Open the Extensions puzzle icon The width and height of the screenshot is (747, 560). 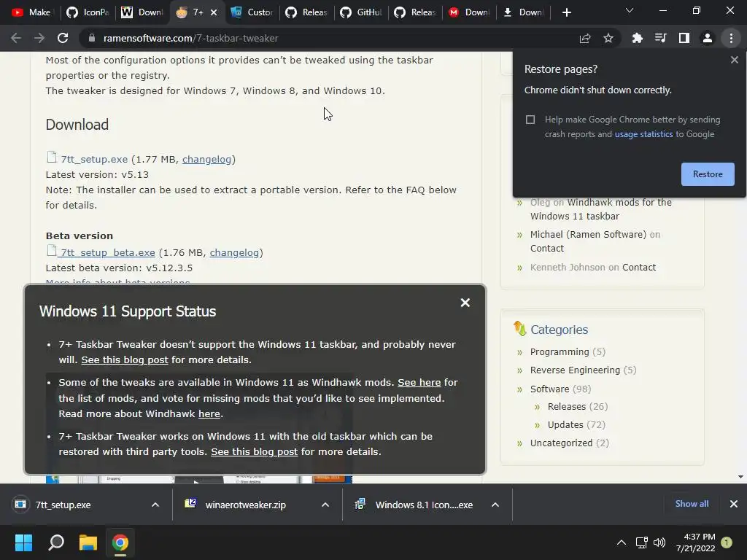coord(637,38)
